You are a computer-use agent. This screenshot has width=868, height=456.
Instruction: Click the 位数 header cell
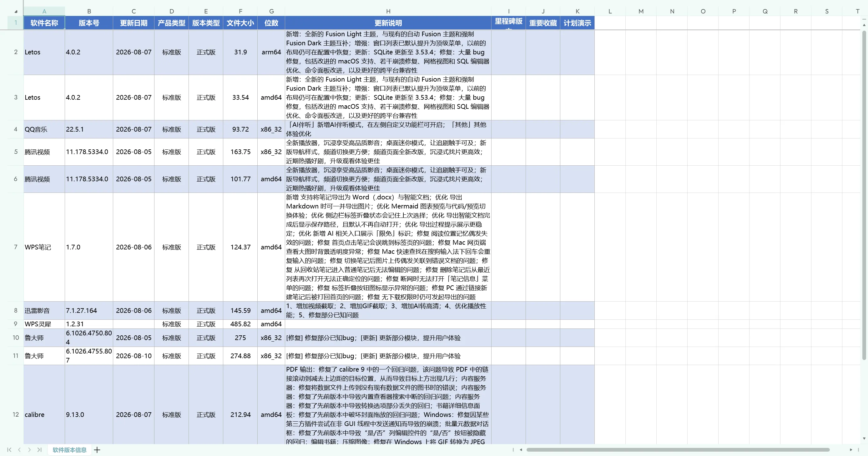click(271, 23)
